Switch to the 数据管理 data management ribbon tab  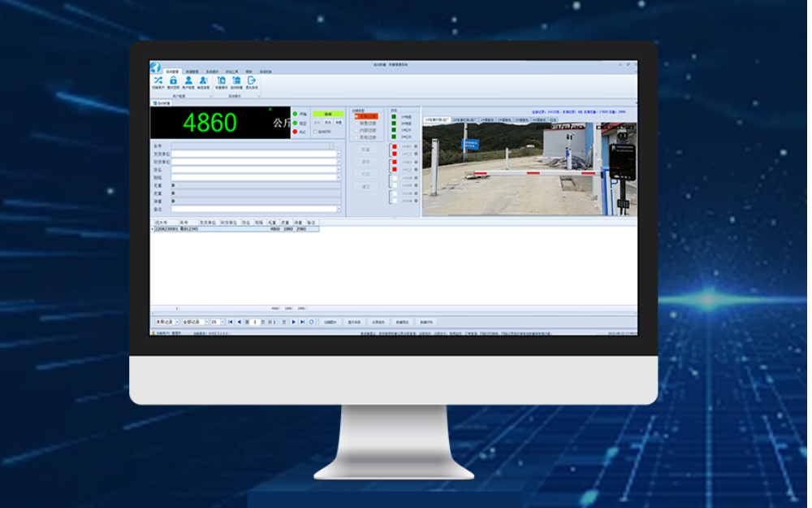coord(192,72)
